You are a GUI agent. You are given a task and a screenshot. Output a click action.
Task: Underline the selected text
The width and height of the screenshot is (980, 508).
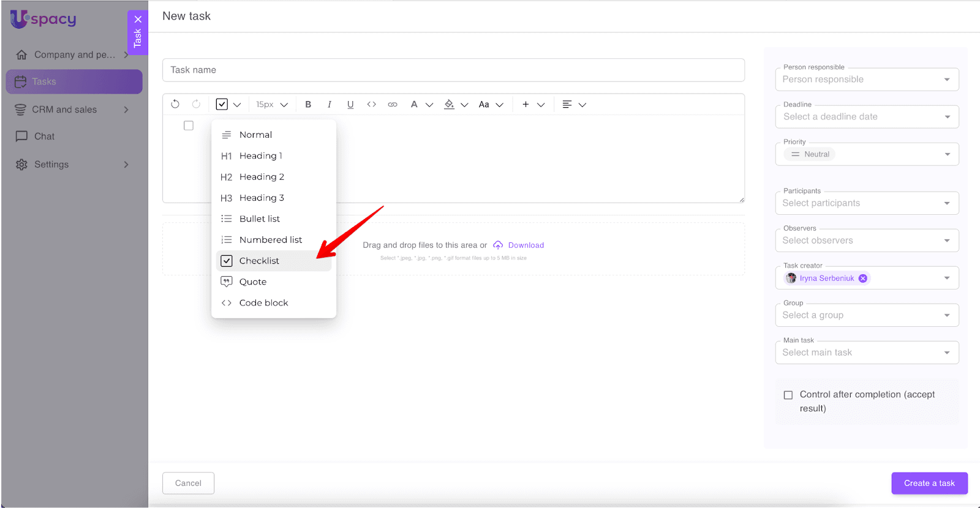[350, 105]
